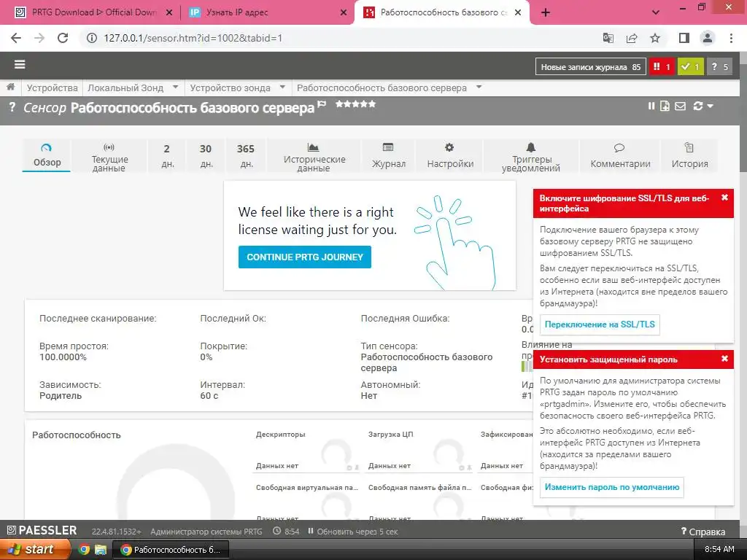Click the Локальный Зонд breadcrumb text

[x=125, y=87]
